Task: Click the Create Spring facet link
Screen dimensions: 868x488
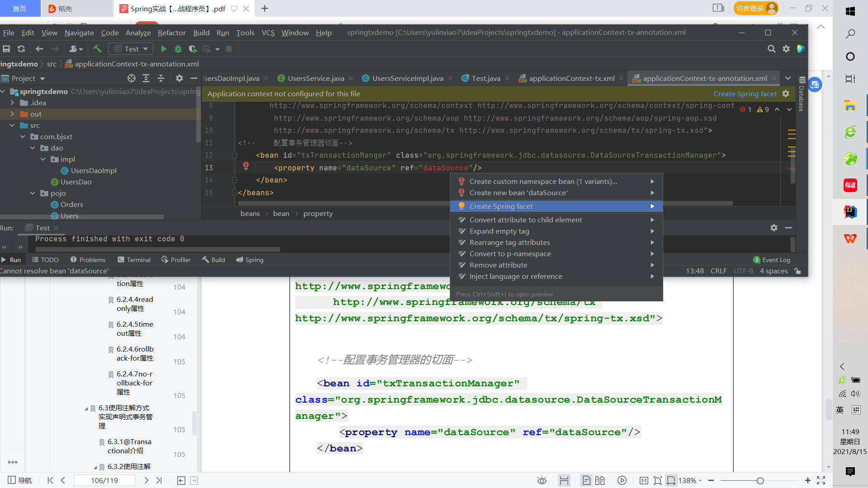Action: (745, 94)
